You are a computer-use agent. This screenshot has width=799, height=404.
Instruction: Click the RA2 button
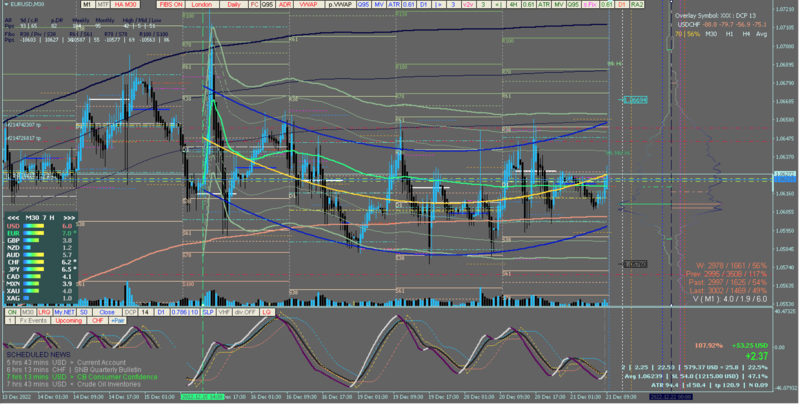(636, 5)
